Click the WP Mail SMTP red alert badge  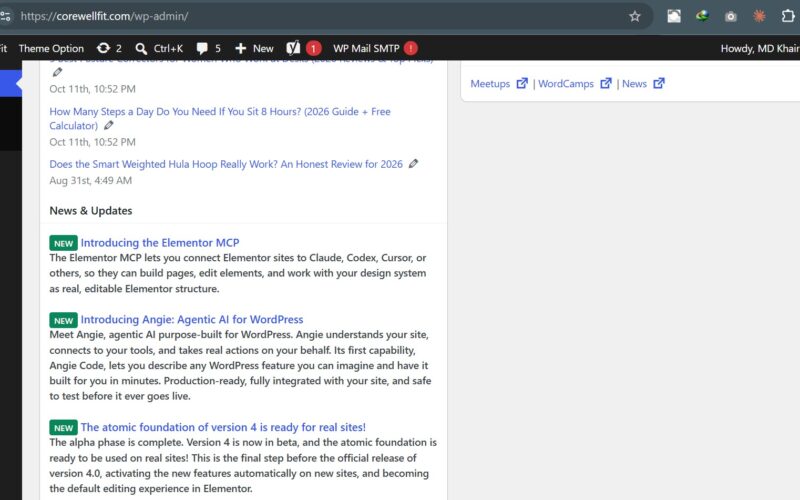(x=411, y=48)
